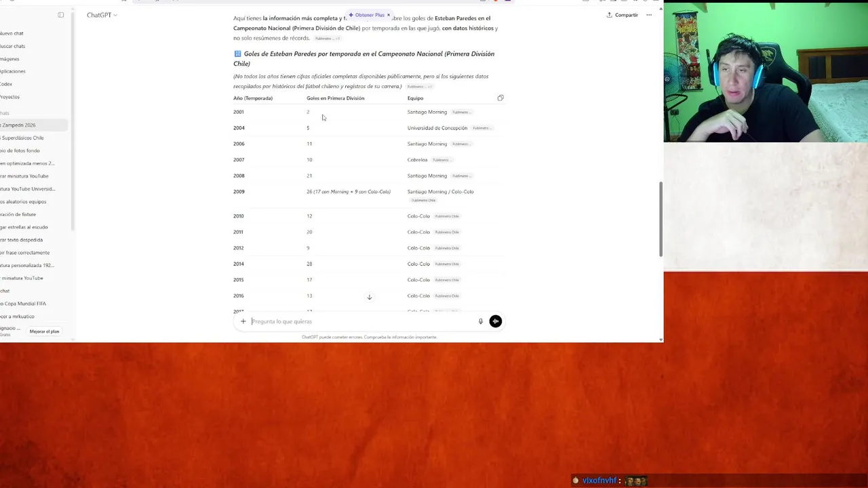Image resolution: width=868 pixels, height=488 pixels.
Task: Click Publimetro Chile chip in 2014 row
Action: point(447,264)
